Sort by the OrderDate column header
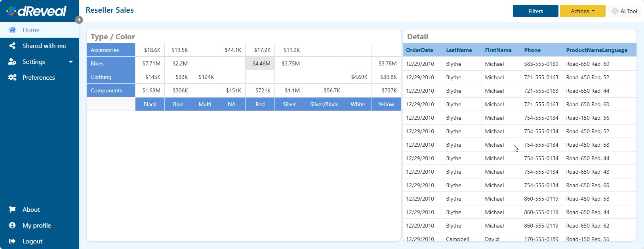The height and width of the screenshot is (249, 644). click(x=423, y=50)
